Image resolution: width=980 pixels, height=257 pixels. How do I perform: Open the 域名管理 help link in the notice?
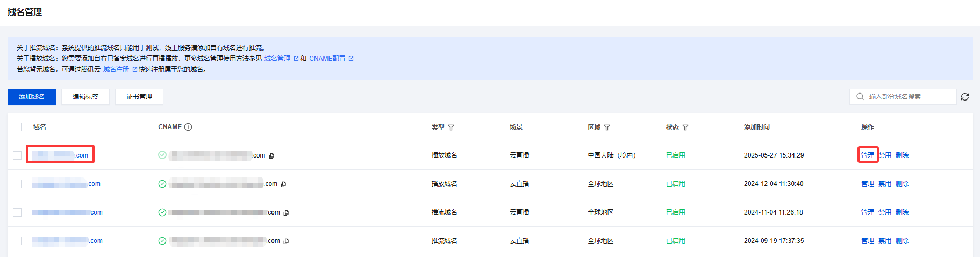click(x=277, y=59)
